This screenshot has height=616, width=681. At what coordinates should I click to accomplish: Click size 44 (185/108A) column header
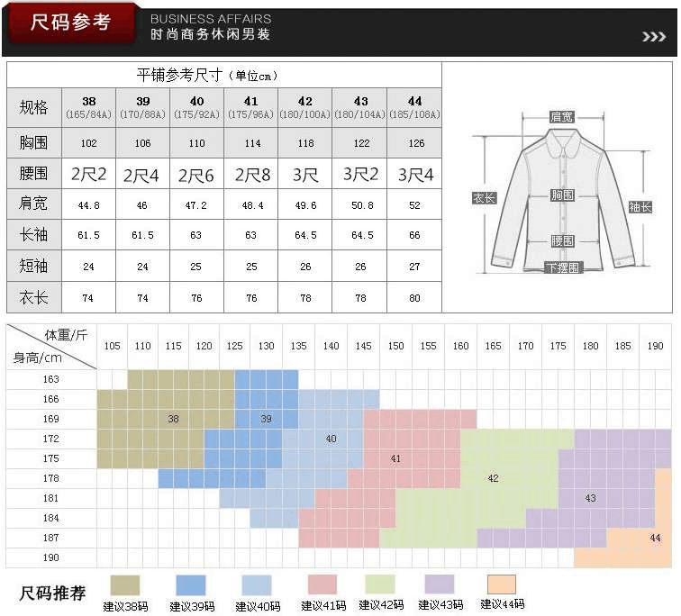(414, 107)
